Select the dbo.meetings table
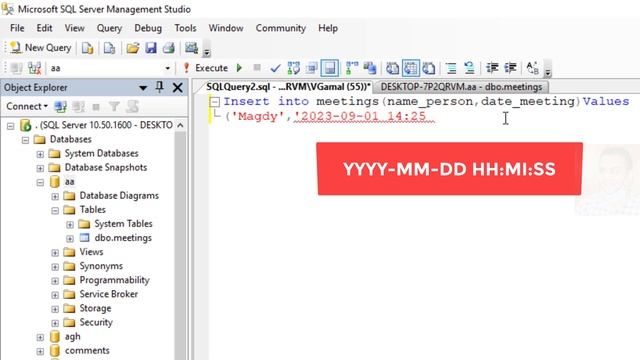 [123, 238]
